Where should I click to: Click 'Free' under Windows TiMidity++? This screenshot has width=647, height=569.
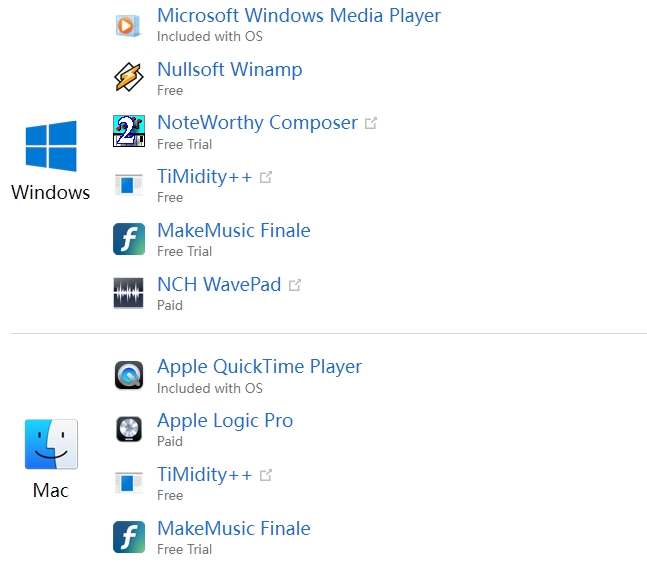[170, 197]
